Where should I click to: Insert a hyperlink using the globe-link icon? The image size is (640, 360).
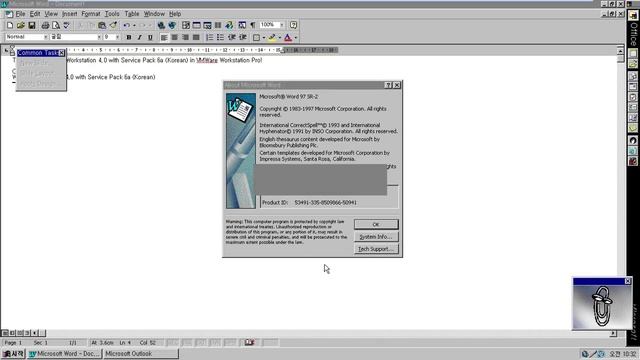click(x=161, y=25)
